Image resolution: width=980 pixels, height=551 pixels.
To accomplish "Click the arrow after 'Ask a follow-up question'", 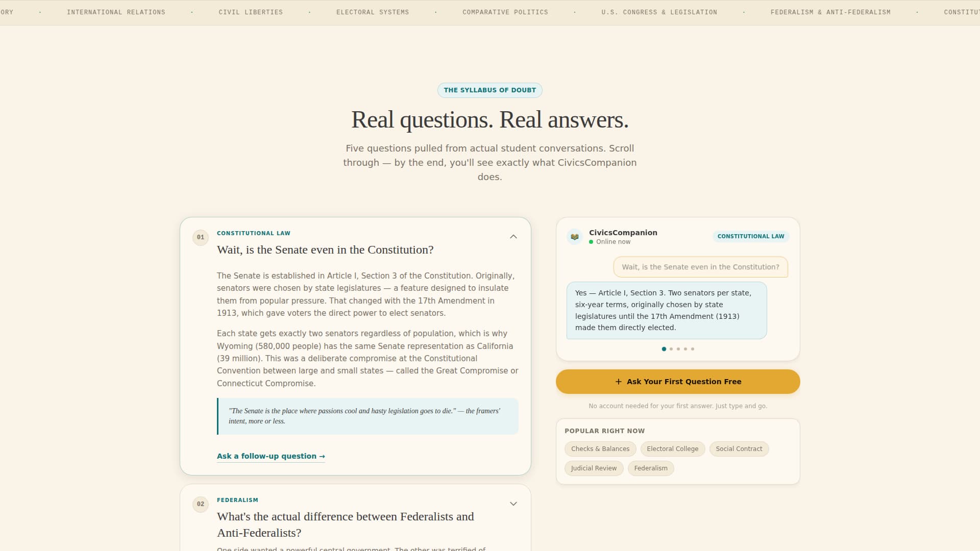I will [322, 456].
